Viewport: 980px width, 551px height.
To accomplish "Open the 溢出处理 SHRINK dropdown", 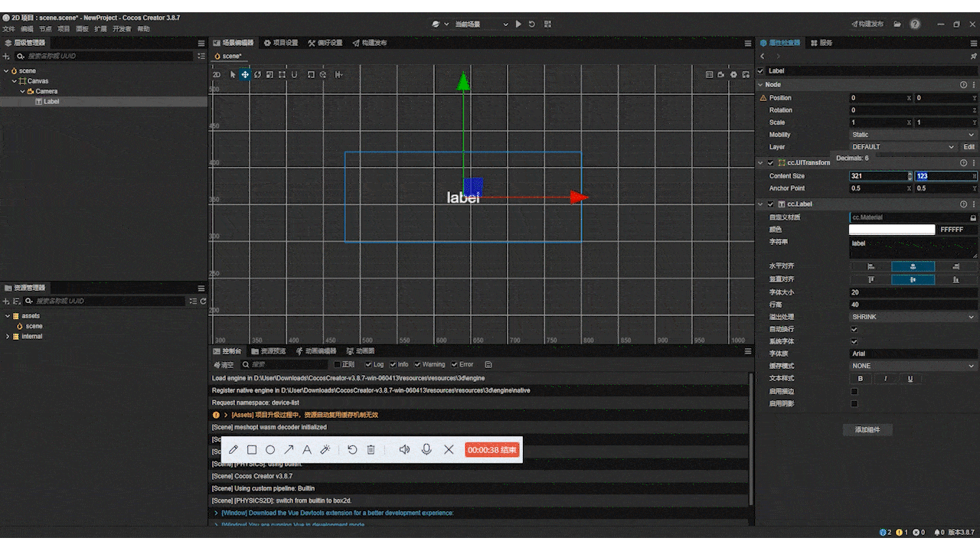I will [913, 317].
